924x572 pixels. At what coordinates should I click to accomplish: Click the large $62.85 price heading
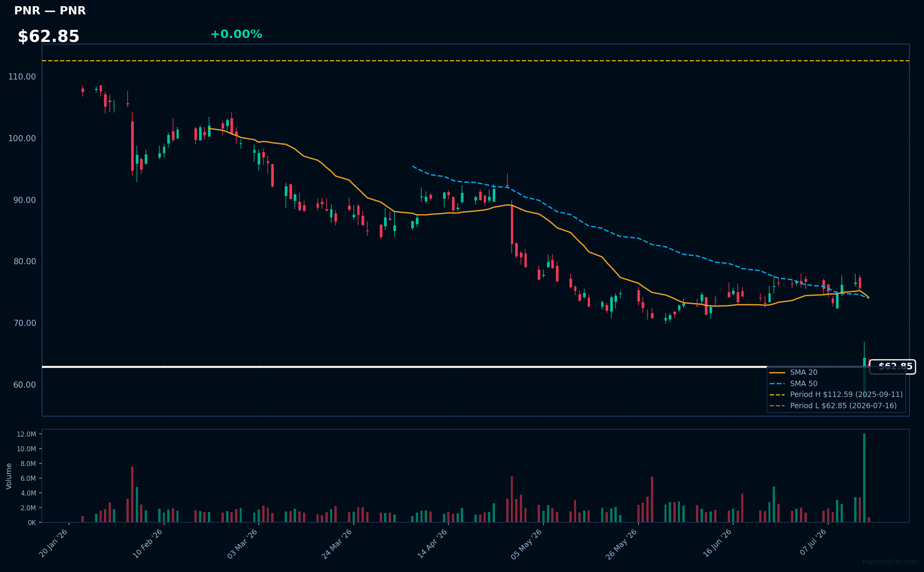pyautogui.click(x=48, y=36)
